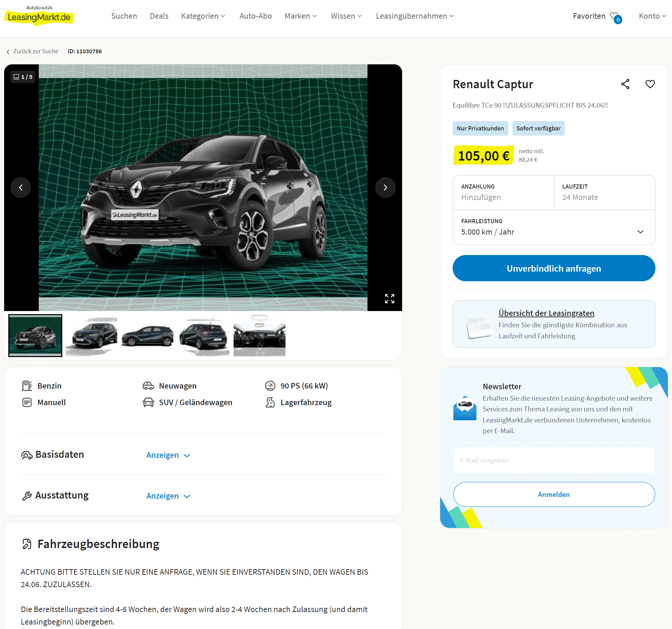Image resolution: width=672 pixels, height=629 pixels.
Task: Click the leasing rates overview table icon
Action: click(x=479, y=327)
